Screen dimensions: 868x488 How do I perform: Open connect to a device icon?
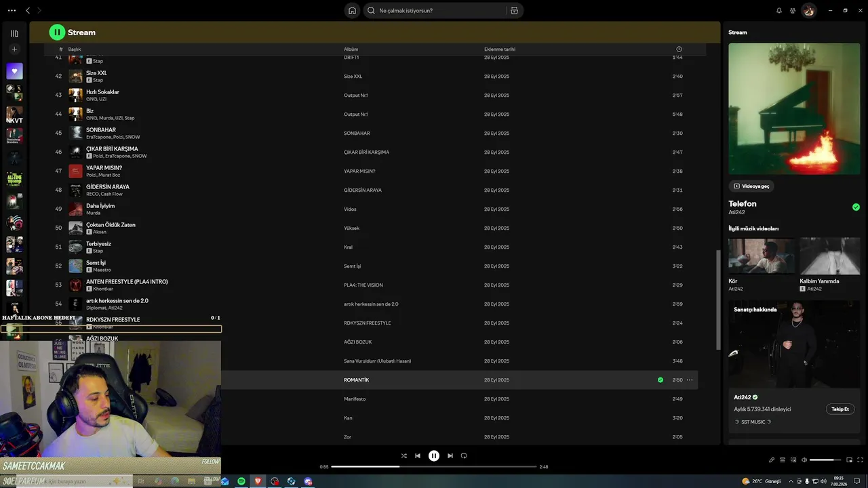(793, 460)
